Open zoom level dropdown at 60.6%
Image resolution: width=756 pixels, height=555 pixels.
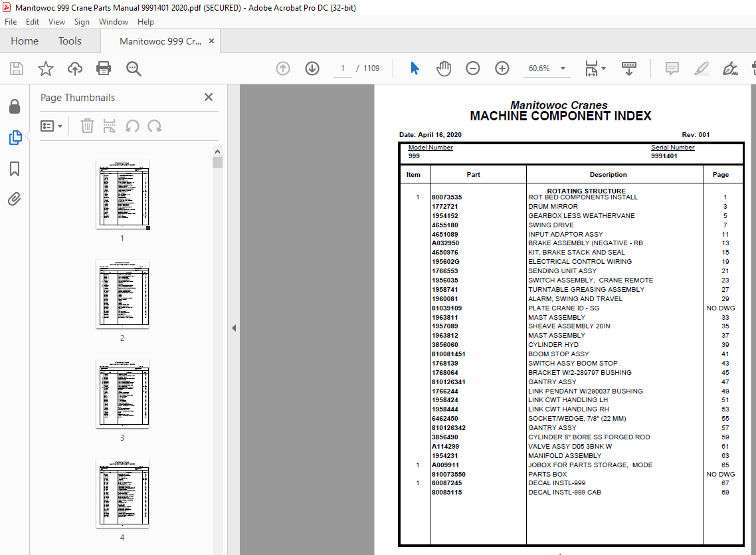click(x=563, y=68)
